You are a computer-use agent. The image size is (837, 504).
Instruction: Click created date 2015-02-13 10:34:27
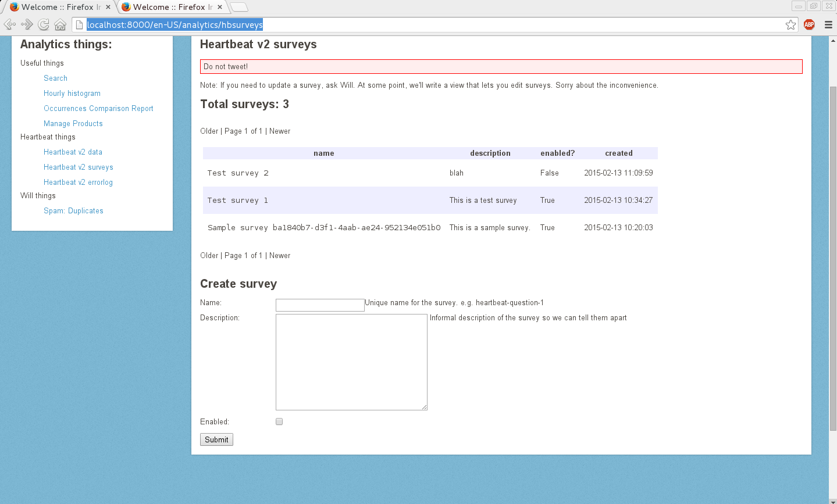click(x=618, y=201)
